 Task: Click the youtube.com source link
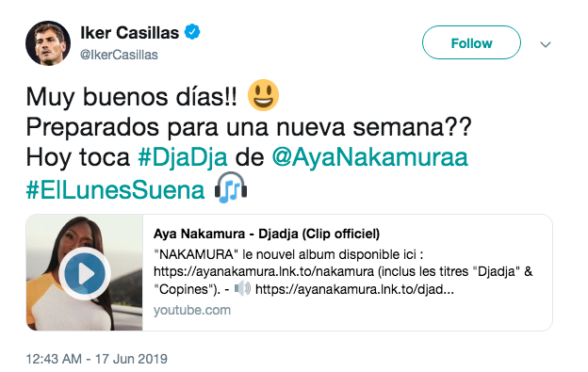click(192, 310)
